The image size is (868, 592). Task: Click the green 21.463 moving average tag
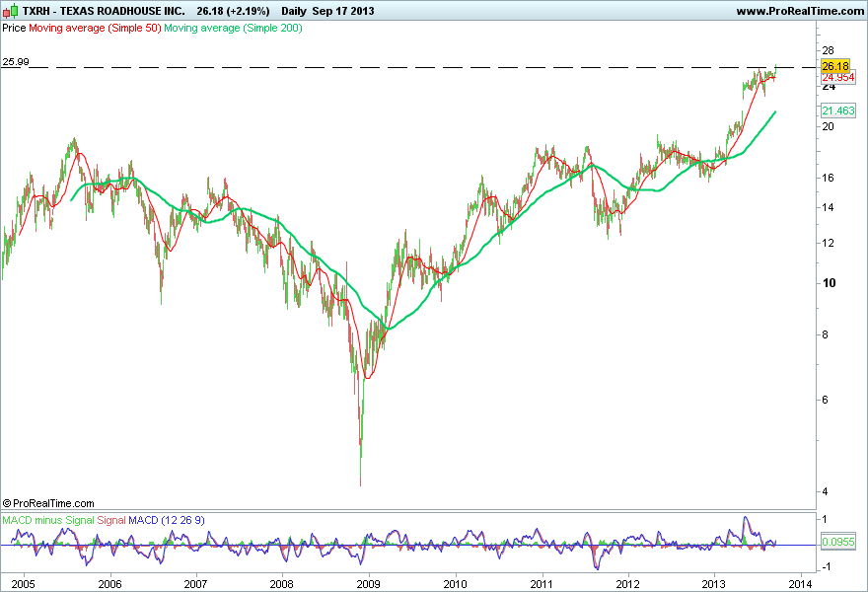click(x=838, y=111)
